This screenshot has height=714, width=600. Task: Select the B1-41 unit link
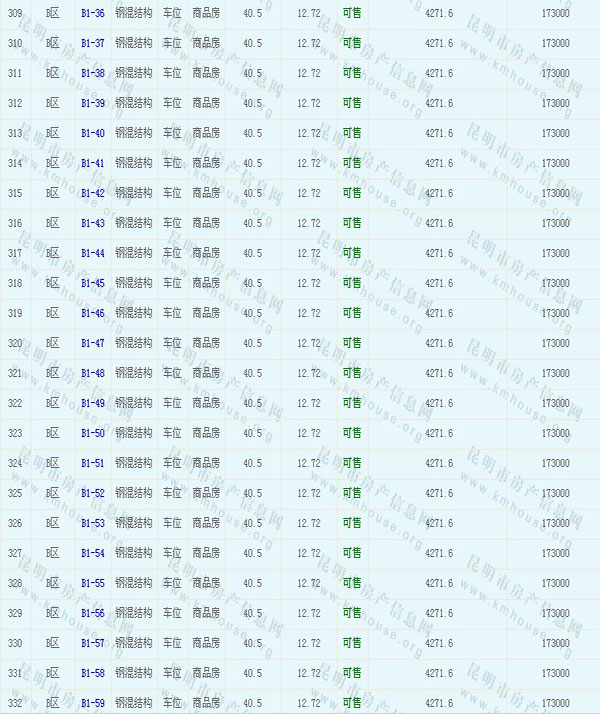click(x=92, y=164)
